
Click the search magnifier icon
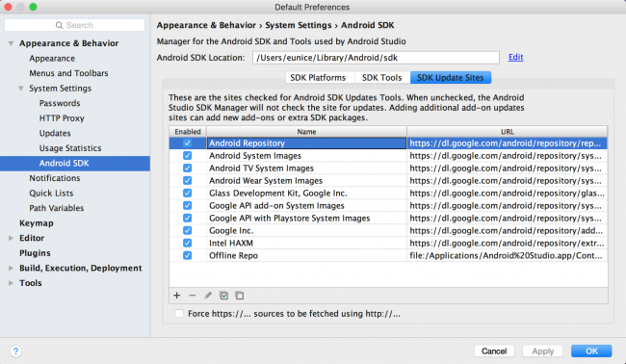[59, 25]
